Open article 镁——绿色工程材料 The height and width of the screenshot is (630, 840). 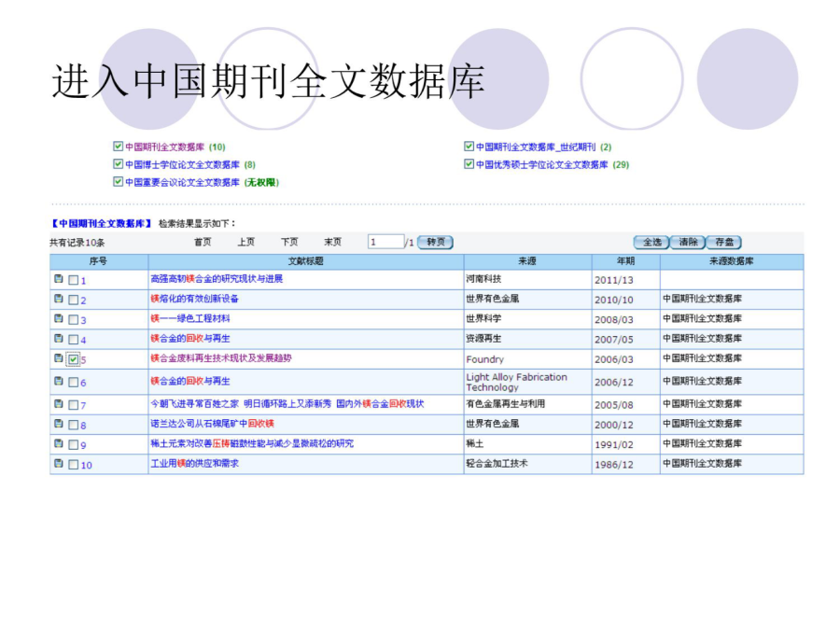(x=190, y=318)
